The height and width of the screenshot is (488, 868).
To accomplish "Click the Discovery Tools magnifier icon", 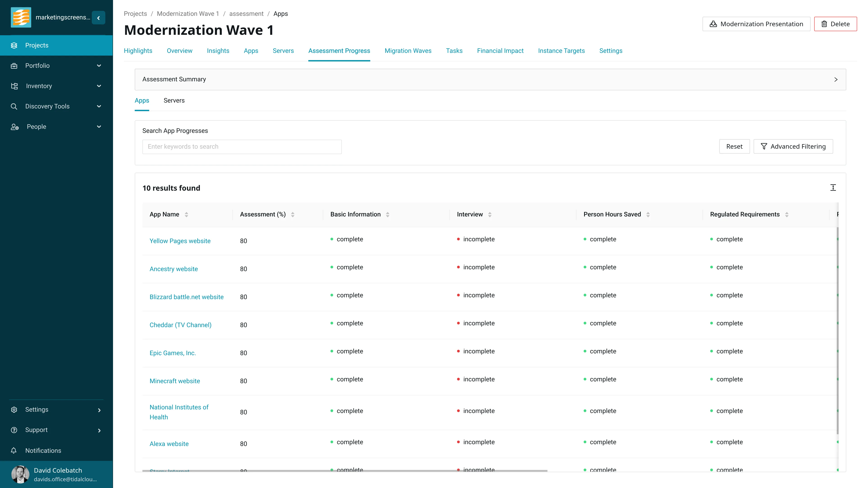I will pyautogui.click(x=14, y=106).
